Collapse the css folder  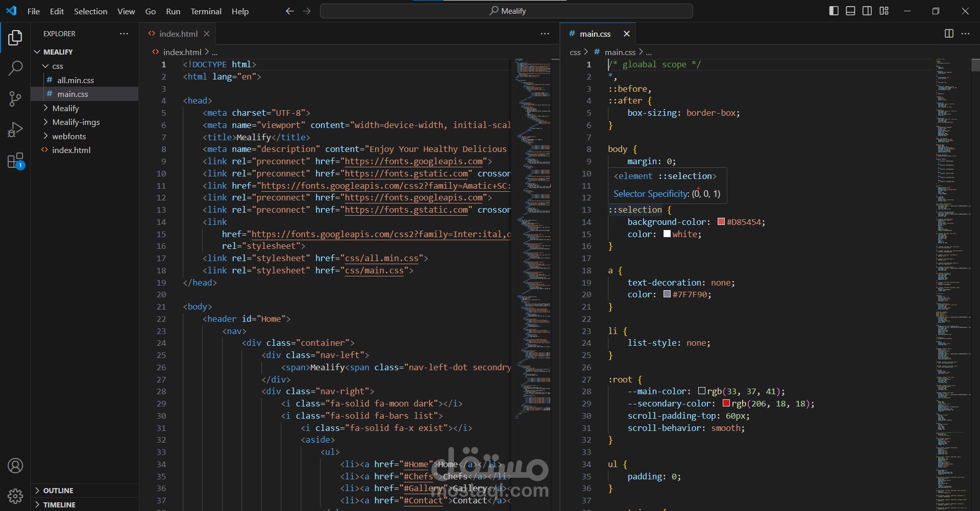[x=85, y=66]
